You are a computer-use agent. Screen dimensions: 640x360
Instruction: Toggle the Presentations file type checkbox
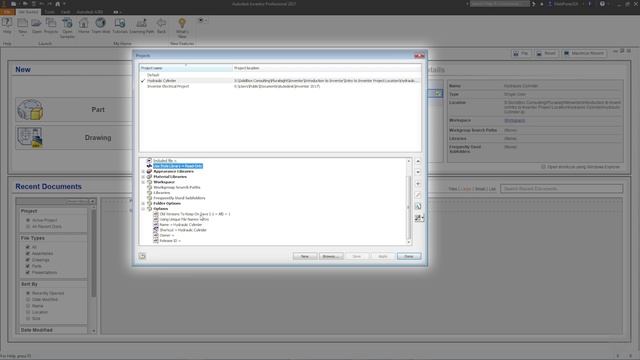point(28,272)
